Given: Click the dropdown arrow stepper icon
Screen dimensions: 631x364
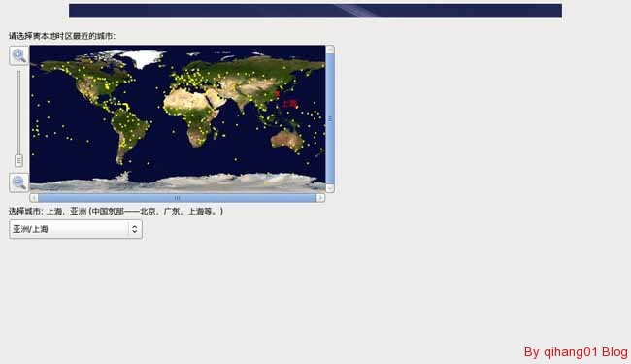Looking at the screenshot, I should coord(134,229).
